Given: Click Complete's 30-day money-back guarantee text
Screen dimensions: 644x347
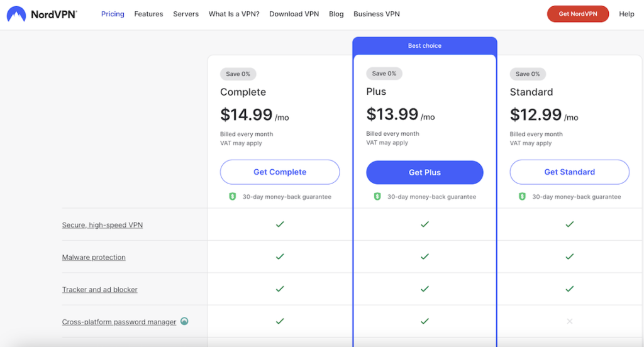Looking at the screenshot, I should coord(287,197).
